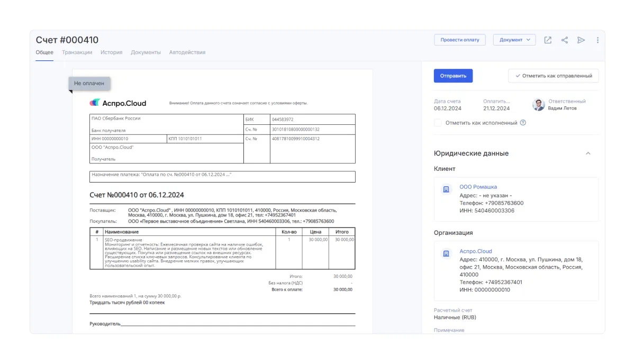635x364 pixels.
Task: Click the share icon in header
Action: click(x=565, y=40)
